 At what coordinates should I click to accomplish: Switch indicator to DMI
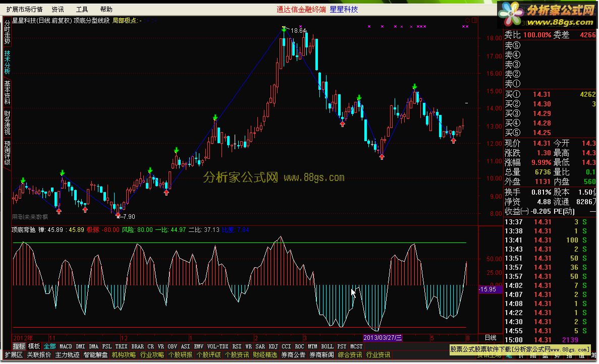coord(80,346)
